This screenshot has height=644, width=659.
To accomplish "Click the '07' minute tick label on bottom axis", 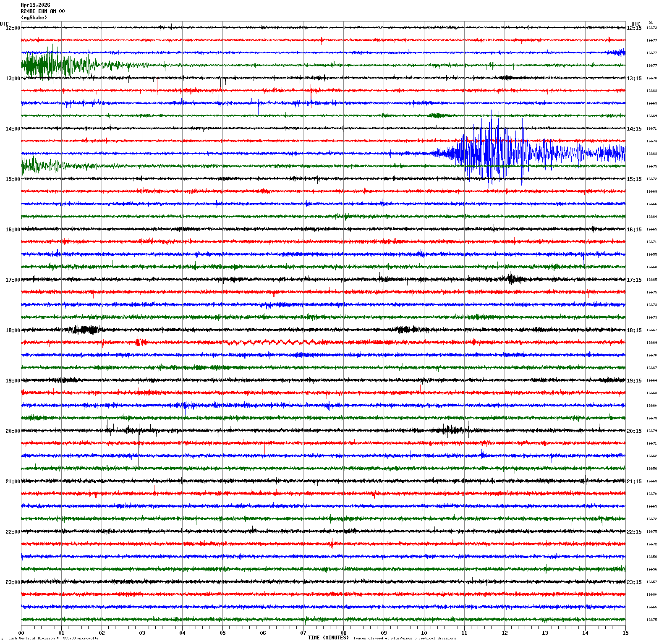I will pyautogui.click(x=303, y=633).
